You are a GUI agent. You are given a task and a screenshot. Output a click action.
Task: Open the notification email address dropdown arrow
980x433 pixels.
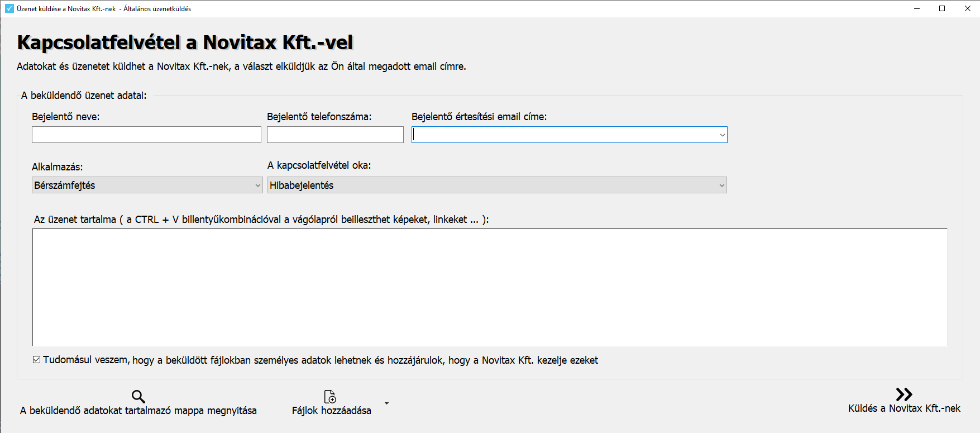[x=722, y=135]
